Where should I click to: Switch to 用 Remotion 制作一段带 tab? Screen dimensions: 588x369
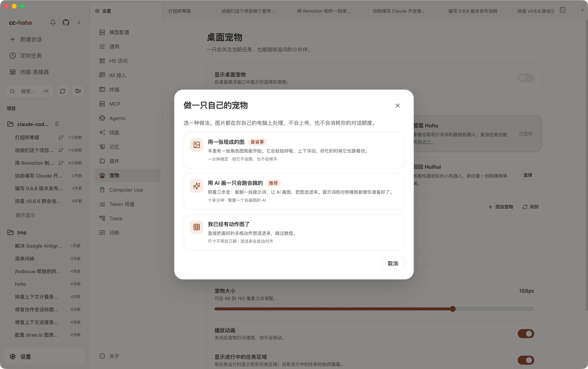pos(330,11)
